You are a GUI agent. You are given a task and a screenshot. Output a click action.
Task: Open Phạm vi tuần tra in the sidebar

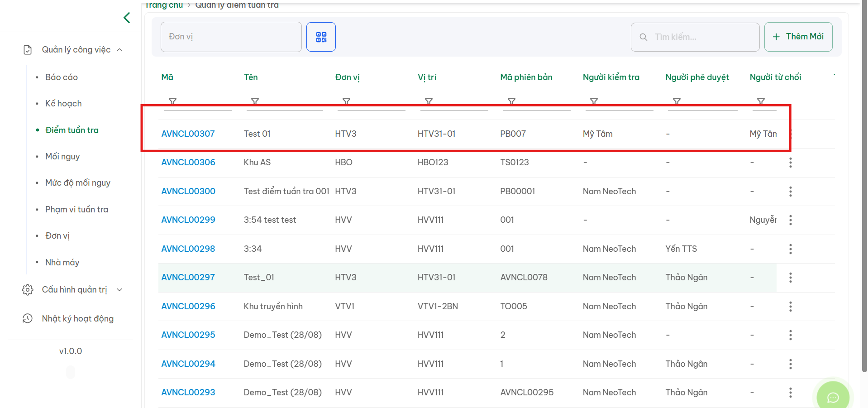[x=76, y=209]
